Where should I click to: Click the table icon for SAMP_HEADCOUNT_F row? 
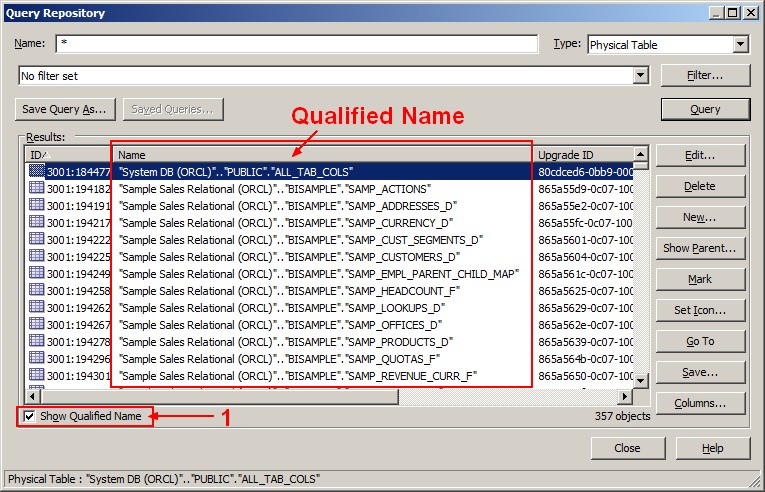36,290
